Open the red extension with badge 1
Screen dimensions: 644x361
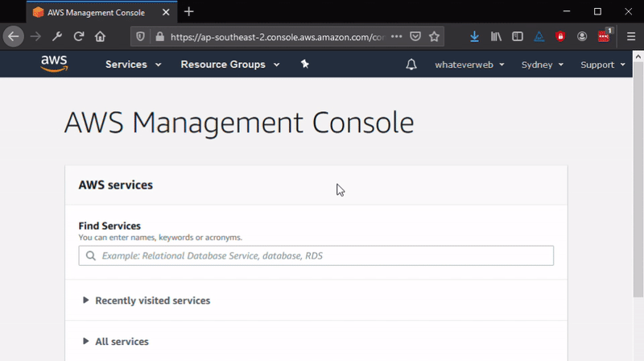pos(604,36)
